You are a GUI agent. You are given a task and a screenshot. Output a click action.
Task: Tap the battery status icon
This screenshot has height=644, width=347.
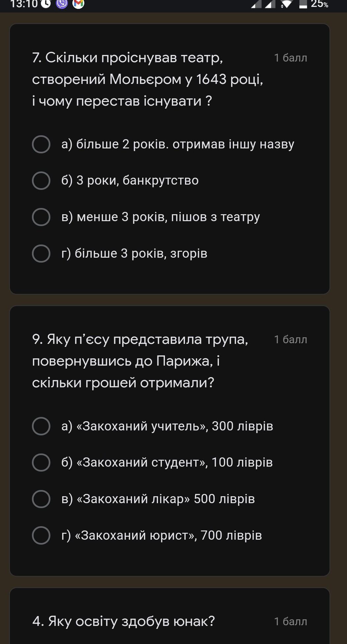pos(303,4)
